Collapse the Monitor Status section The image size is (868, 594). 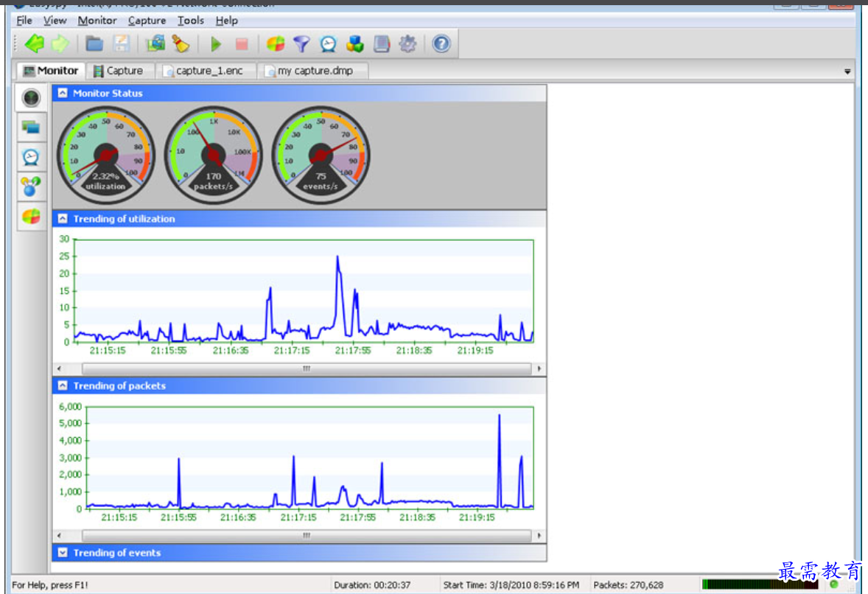[x=63, y=94]
